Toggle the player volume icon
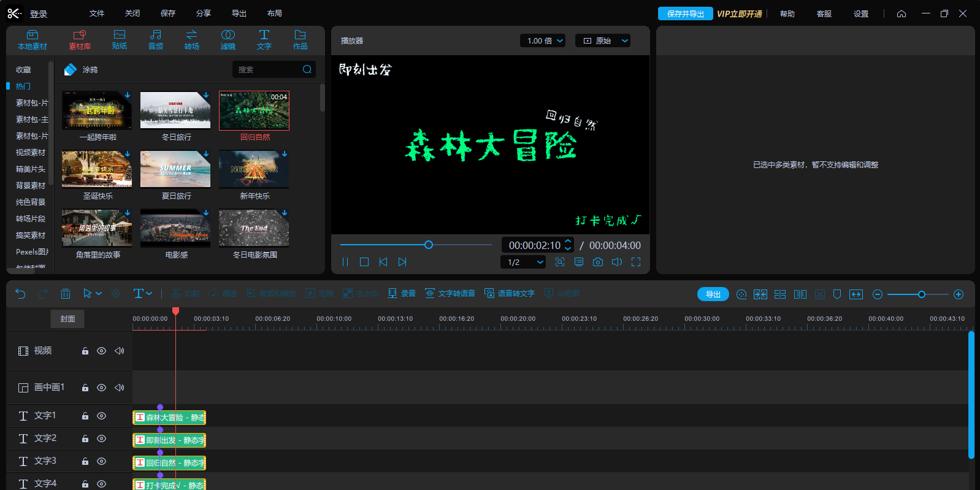Viewport: 980px width, 490px height. pyautogui.click(x=617, y=262)
